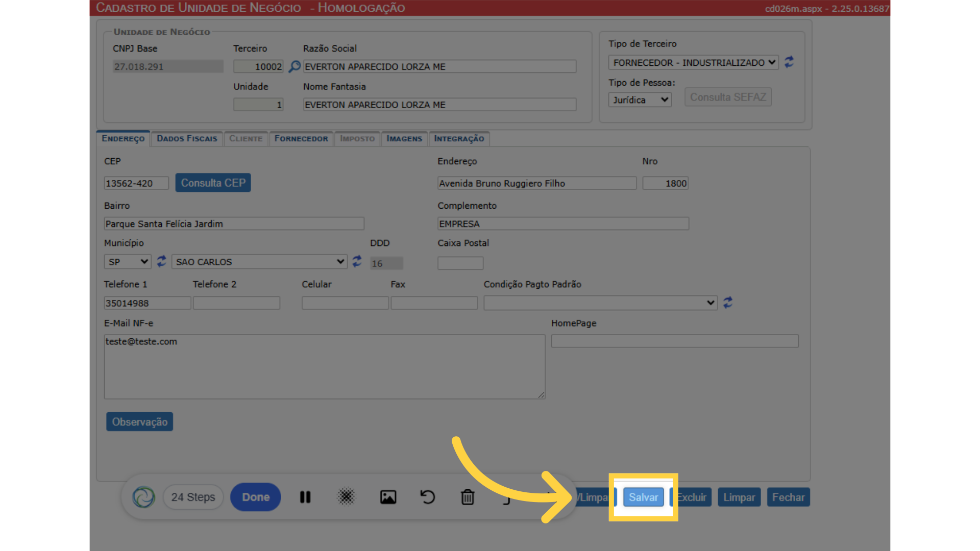The image size is (980, 551).
Task: Click the Endereço field with Avenida Bruno Ruggiero Filho
Action: tap(537, 183)
